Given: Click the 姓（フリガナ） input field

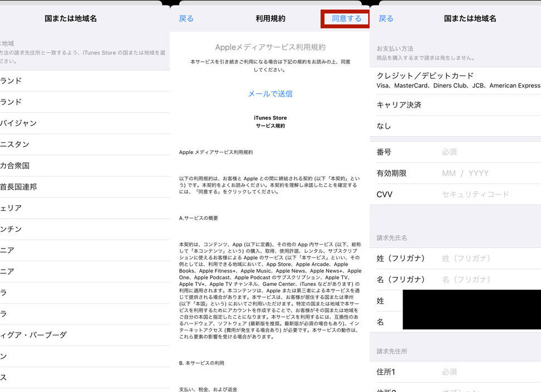Looking at the screenshot, I should point(455,258).
